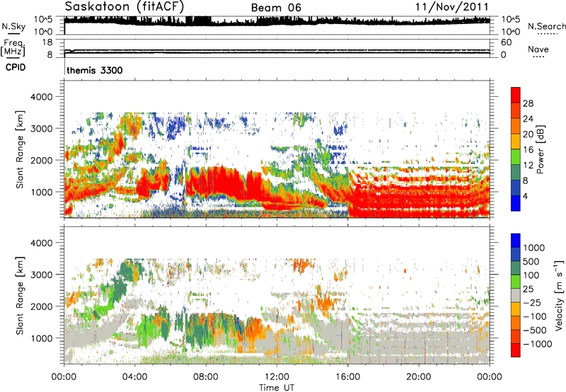Image resolution: width=566 pixels, height=392 pixels.
Task: Click the 'CPID' label
Action: [x=16, y=67]
